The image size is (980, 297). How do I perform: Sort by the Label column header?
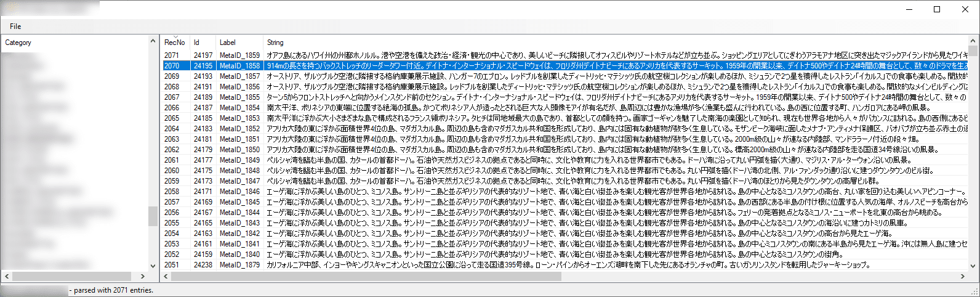coord(239,43)
